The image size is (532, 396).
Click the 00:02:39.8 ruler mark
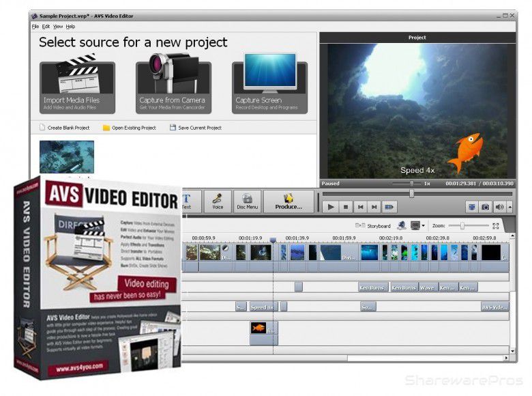pyautogui.click(x=437, y=238)
